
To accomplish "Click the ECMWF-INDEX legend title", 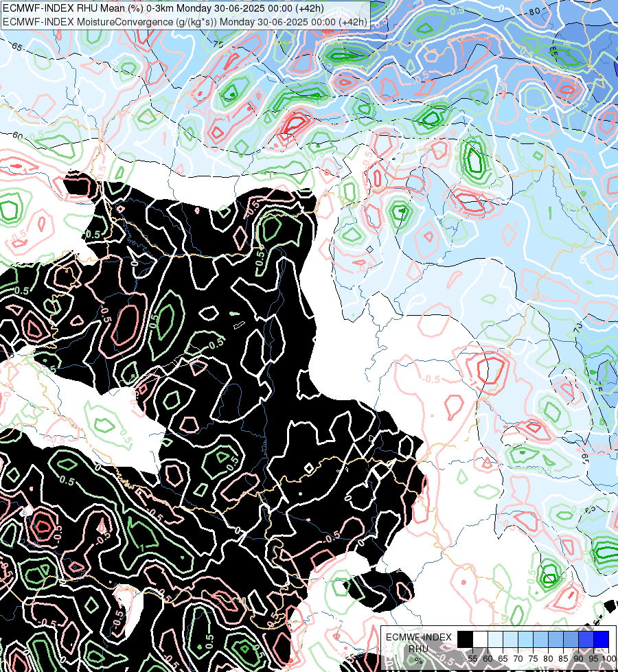I will pos(419,637).
